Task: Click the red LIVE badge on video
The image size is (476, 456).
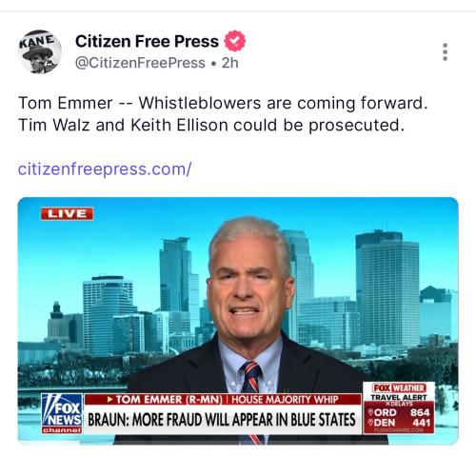Action: (x=67, y=213)
